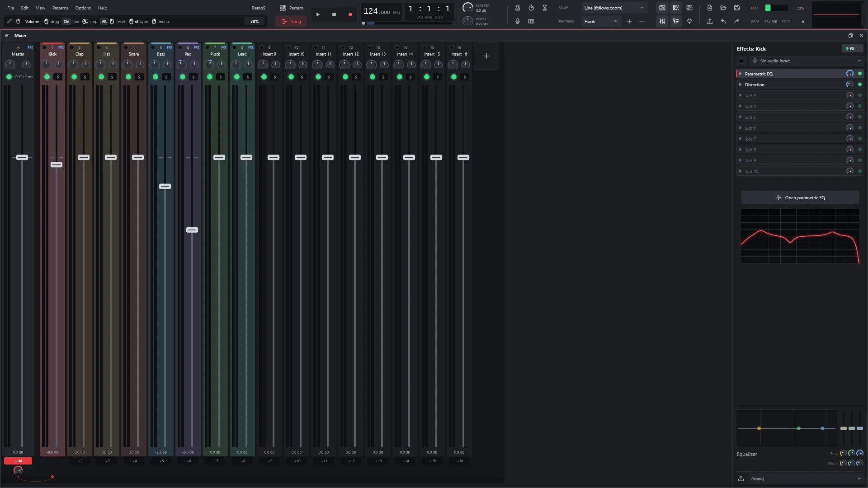The width and height of the screenshot is (868, 488).
Task: Open the Patterns menu
Action: (60, 8)
